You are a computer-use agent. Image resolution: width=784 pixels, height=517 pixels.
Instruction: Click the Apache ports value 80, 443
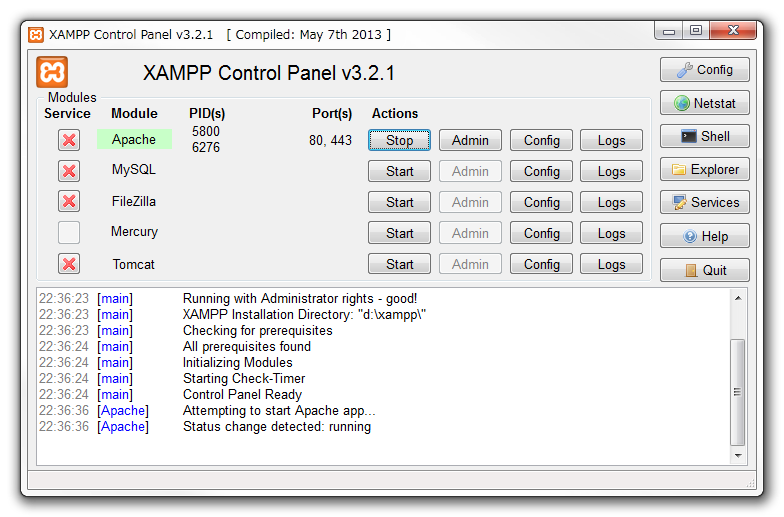330,140
